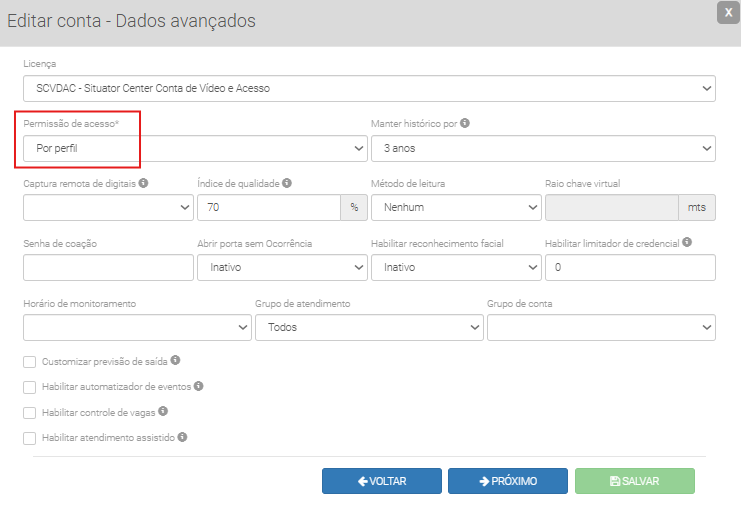Image resolution: width=741 pixels, height=506 pixels.
Task: Click info icon next to Manter histórico por
Action: pos(465,125)
